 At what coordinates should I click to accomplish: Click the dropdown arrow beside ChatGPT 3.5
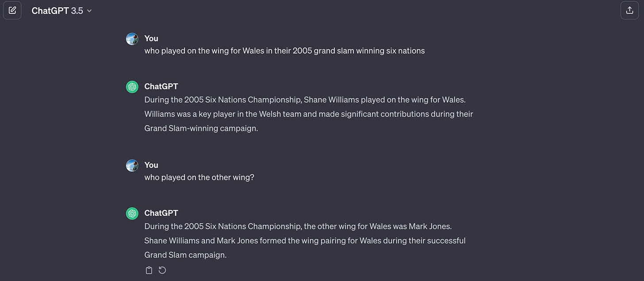[x=89, y=11]
